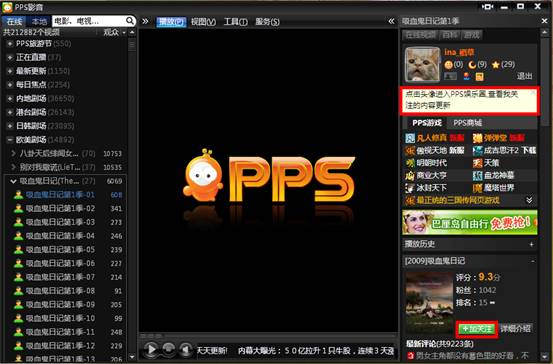Open the 播放(P) menu
The image size is (553, 364).
pyautogui.click(x=171, y=22)
